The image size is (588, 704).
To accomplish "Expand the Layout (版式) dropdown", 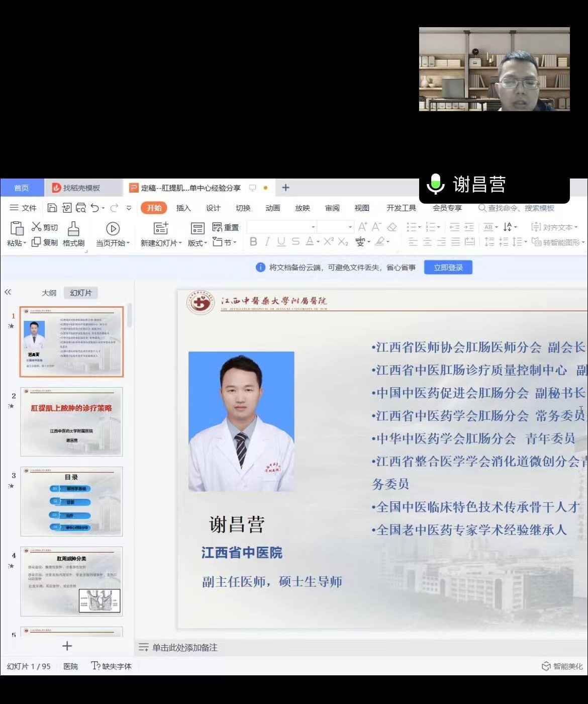I will tap(198, 243).
